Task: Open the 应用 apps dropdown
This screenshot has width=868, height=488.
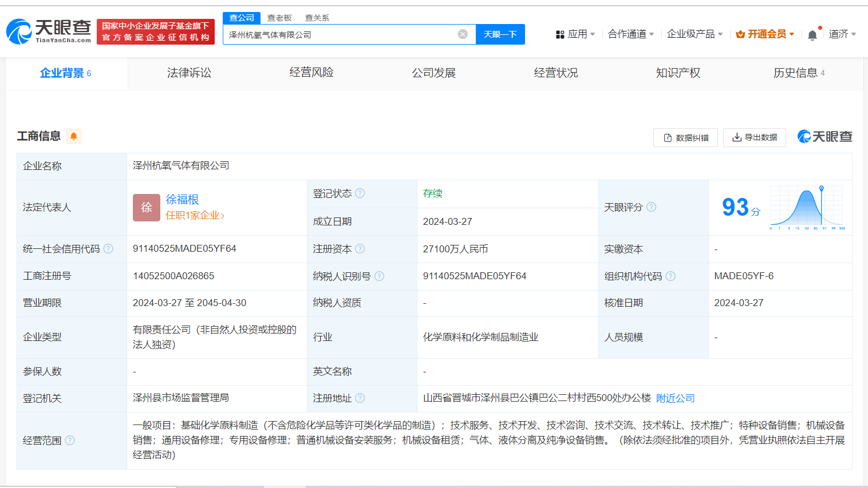Action: point(575,34)
